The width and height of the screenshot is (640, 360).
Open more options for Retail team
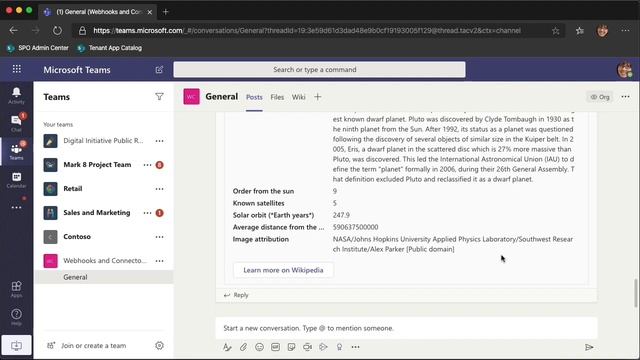pyautogui.click(x=159, y=189)
